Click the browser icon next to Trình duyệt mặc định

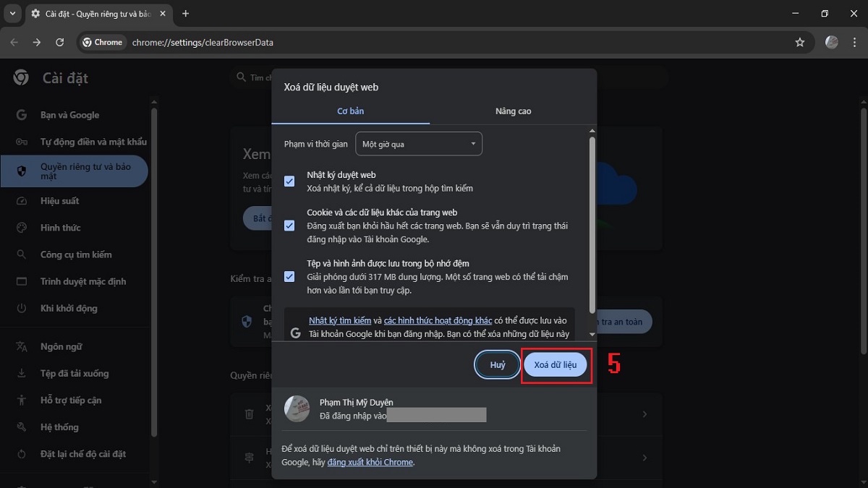(x=22, y=281)
